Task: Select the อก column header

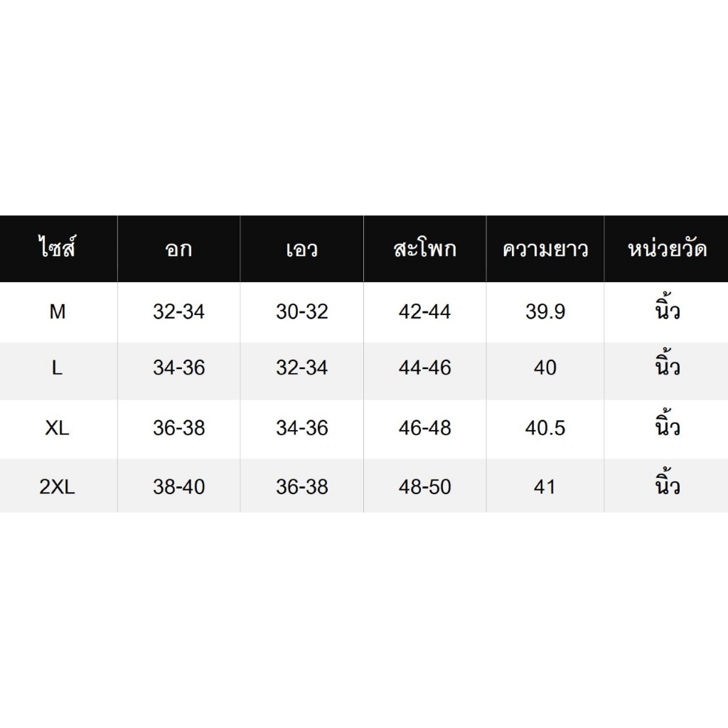Action: pos(178,250)
